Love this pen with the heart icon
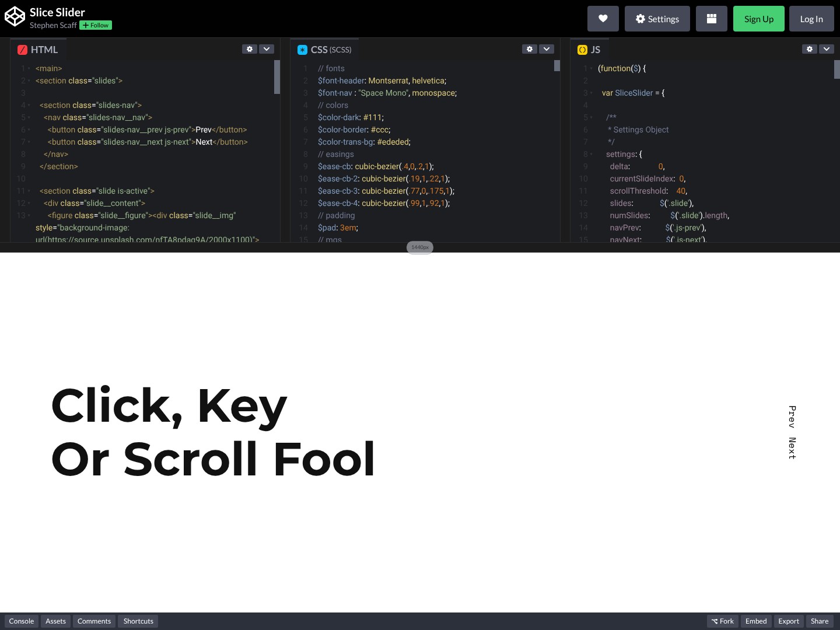 pyautogui.click(x=603, y=19)
